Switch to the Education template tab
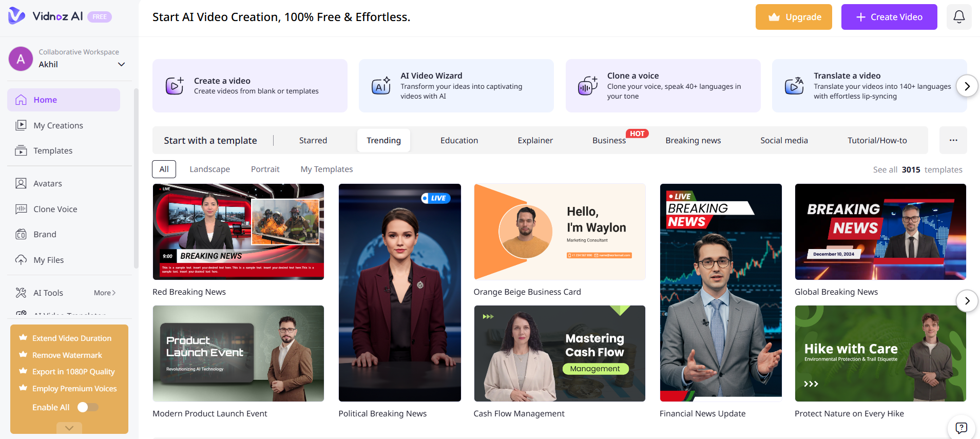This screenshot has width=980, height=439. point(459,140)
